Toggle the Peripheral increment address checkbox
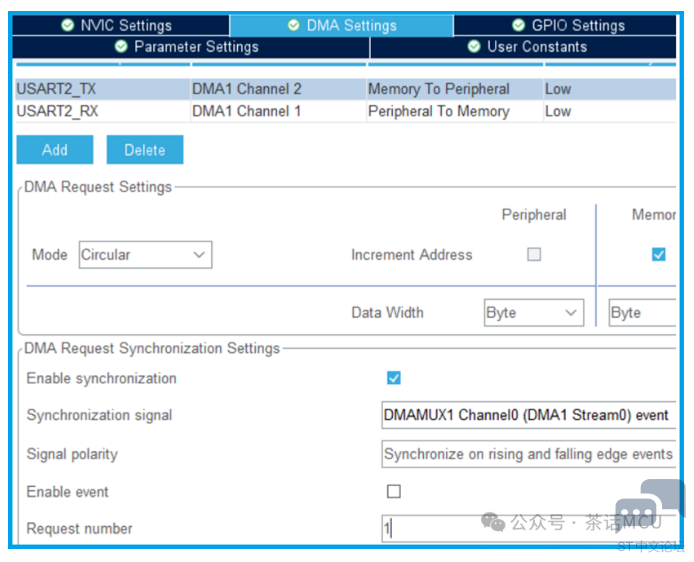Viewport: 694px width, 562px height. pyautogui.click(x=534, y=255)
